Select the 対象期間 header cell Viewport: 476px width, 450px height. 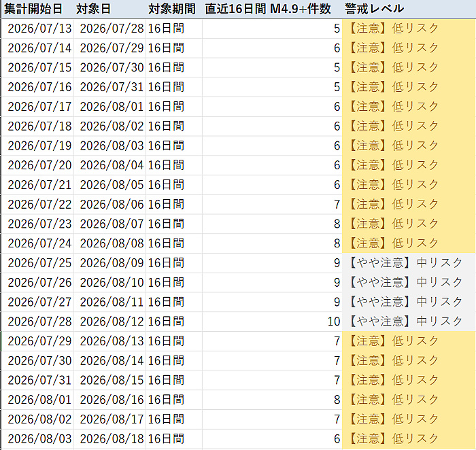click(x=174, y=9)
